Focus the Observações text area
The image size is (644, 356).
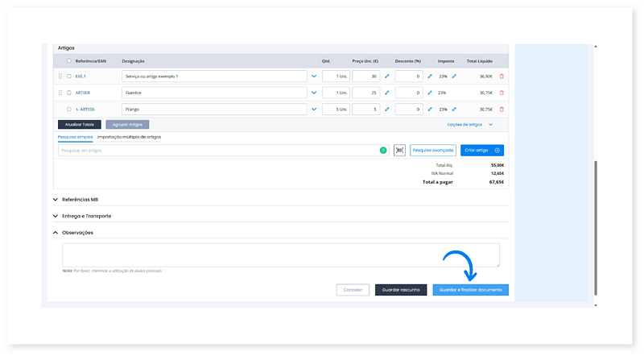tap(281, 255)
